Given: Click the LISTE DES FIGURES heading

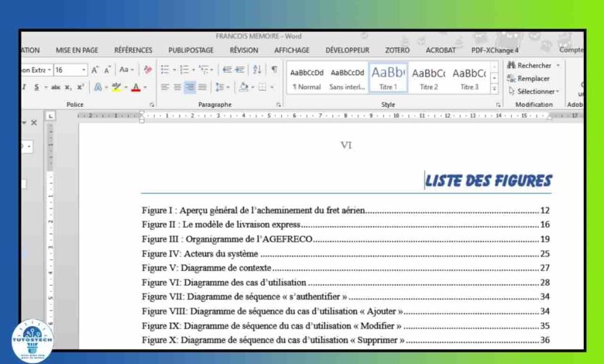Looking at the screenshot, I should coord(489,180).
